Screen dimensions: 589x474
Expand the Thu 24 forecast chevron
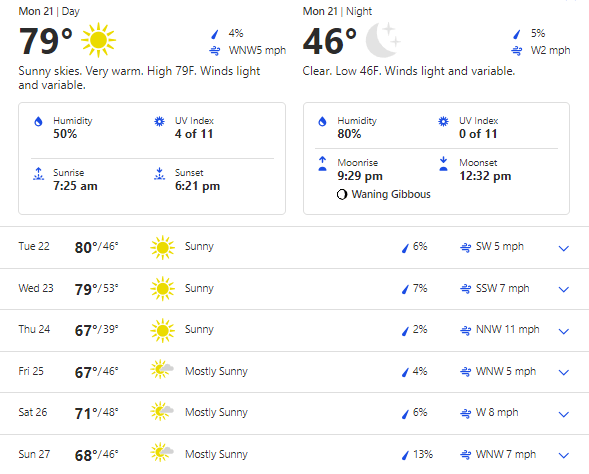(563, 331)
